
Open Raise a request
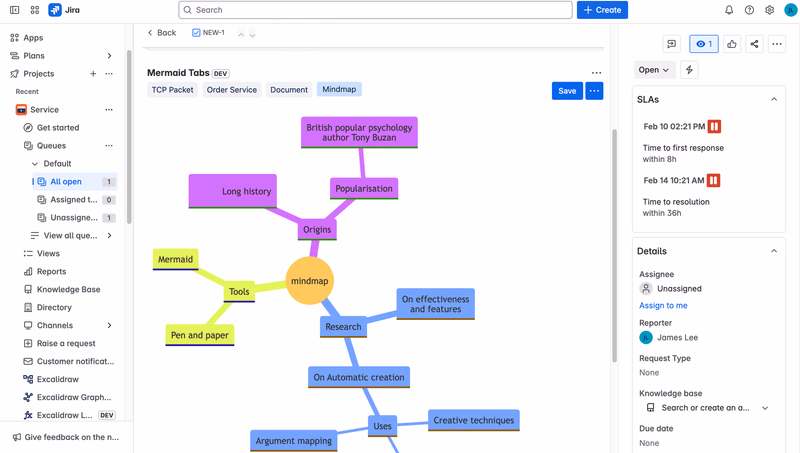point(66,343)
